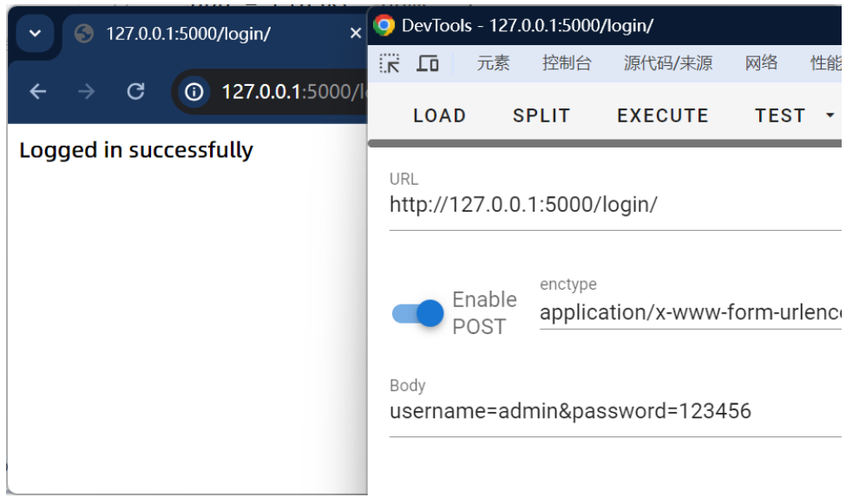Switch to the 控制台 tab

point(567,63)
